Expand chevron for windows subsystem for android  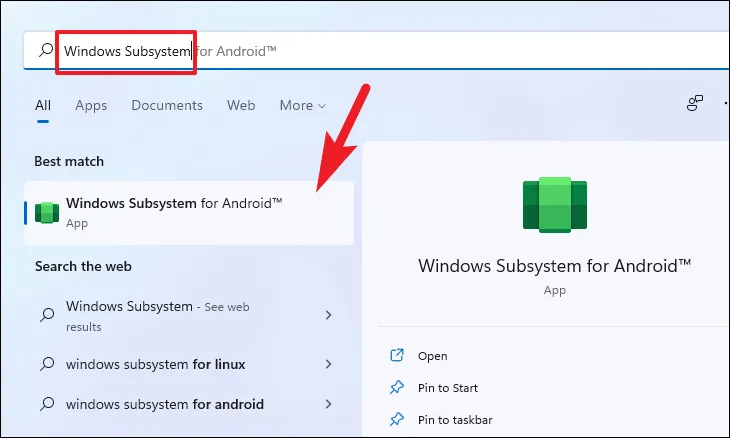pyautogui.click(x=328, y=404)
